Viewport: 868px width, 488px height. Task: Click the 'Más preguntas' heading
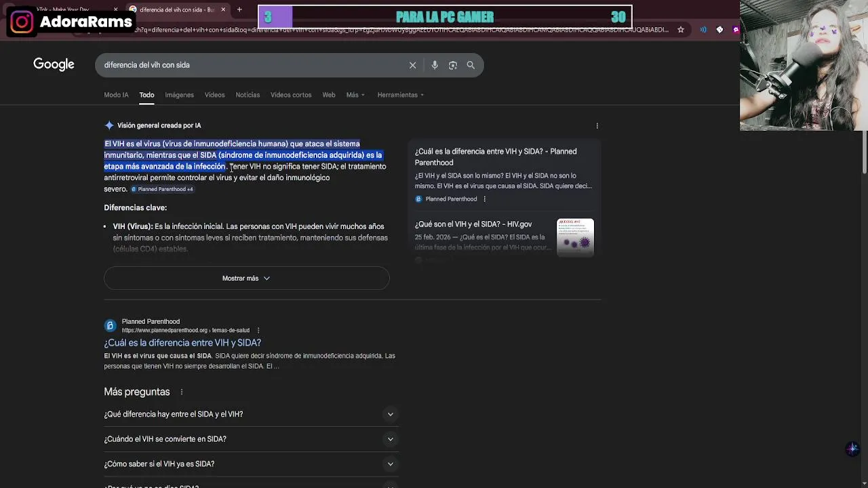pyautogui.click(x=137, y=392)
